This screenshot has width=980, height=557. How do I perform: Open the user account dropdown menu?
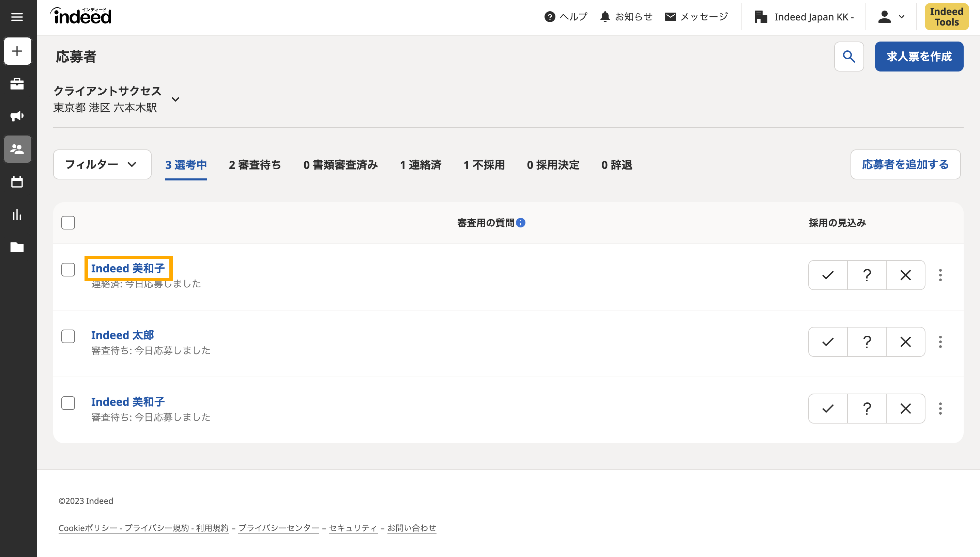(x=890, y=17)
